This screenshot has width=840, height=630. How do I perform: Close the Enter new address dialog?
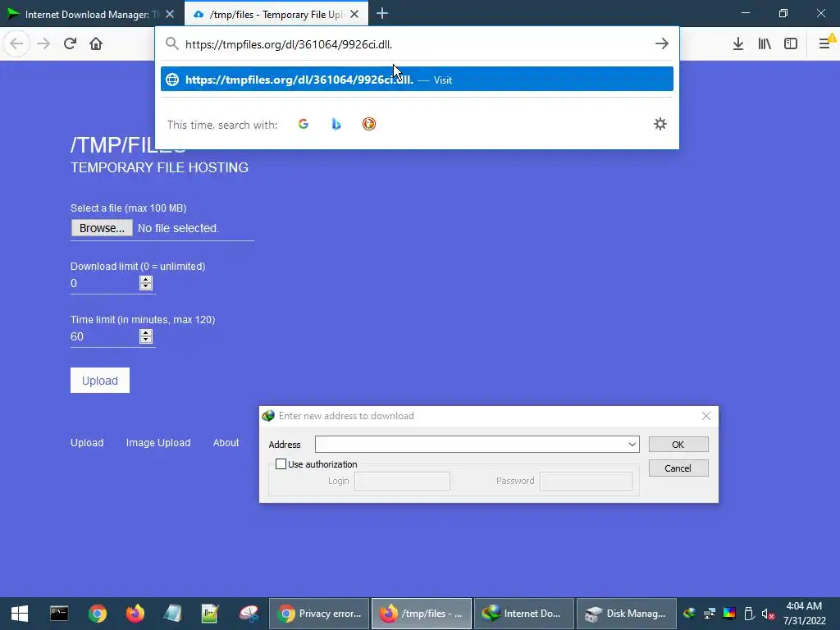tap(706, 416)
